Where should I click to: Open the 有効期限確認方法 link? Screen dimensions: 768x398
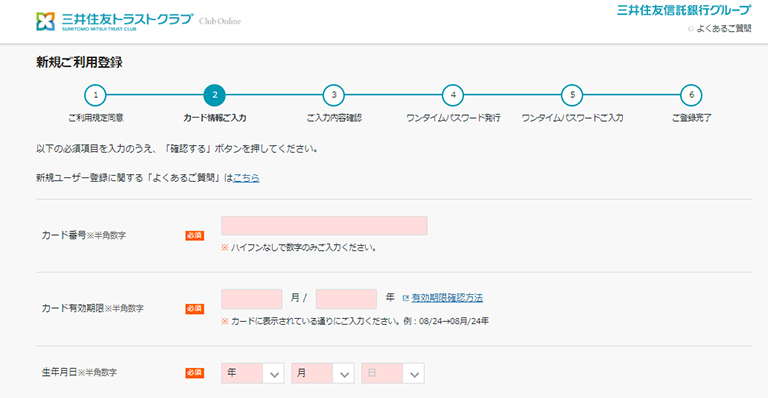click(x=447, y=298)
